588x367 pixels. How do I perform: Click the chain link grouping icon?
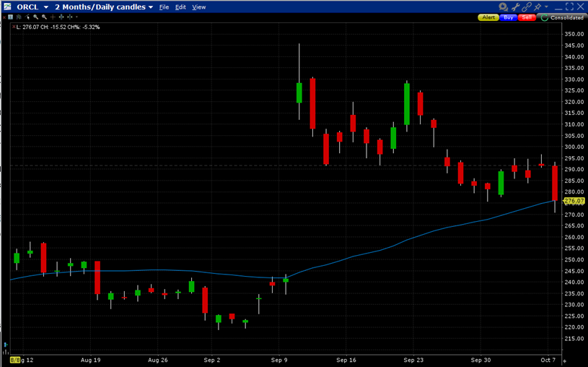tap(527, 7)
